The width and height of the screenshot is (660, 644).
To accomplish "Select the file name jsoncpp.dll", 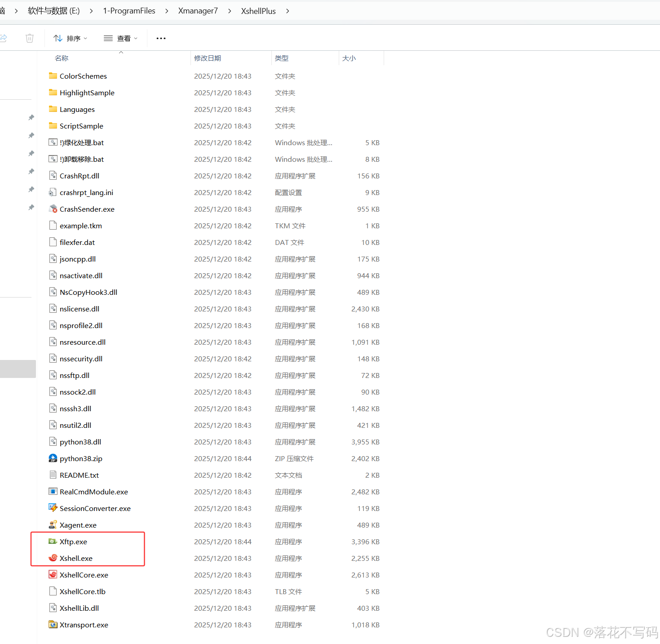I will click(x=78, y=259).
